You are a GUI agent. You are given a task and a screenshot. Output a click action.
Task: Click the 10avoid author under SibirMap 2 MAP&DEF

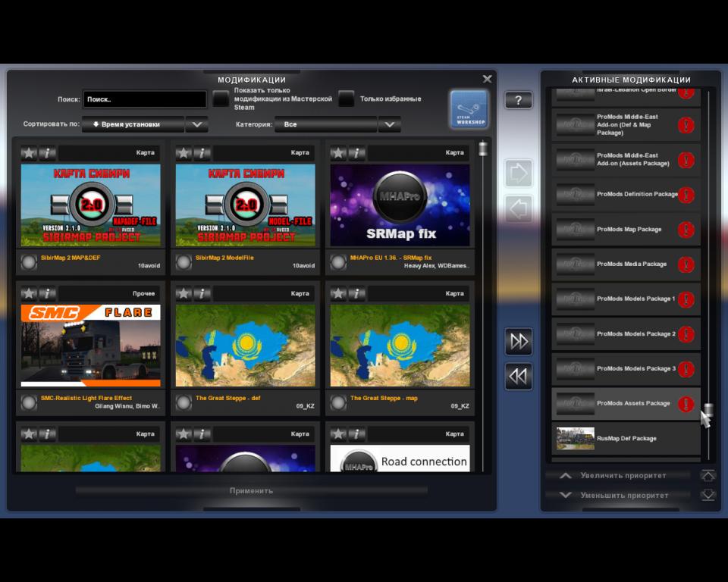(149, 266)
